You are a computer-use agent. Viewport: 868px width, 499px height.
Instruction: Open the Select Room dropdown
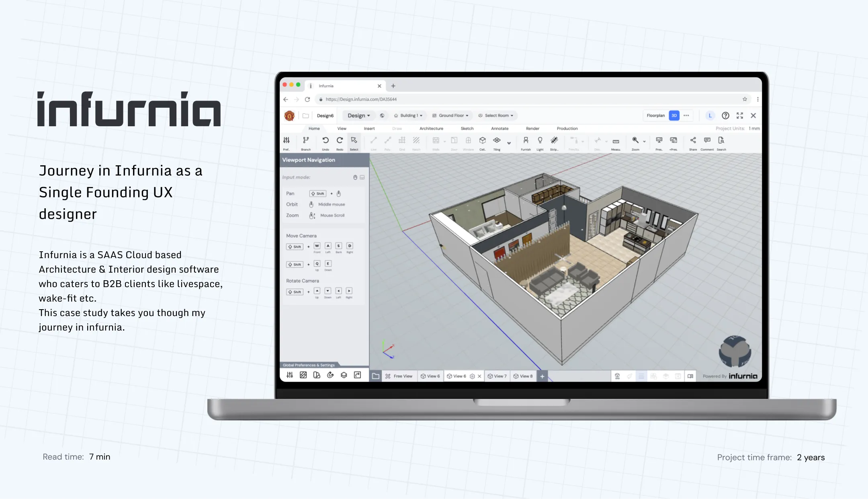tap(496, 116)
